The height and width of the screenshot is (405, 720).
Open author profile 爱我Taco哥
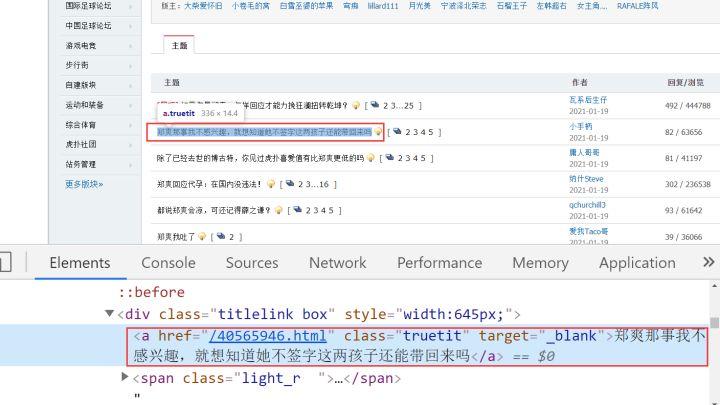[589, 231]
